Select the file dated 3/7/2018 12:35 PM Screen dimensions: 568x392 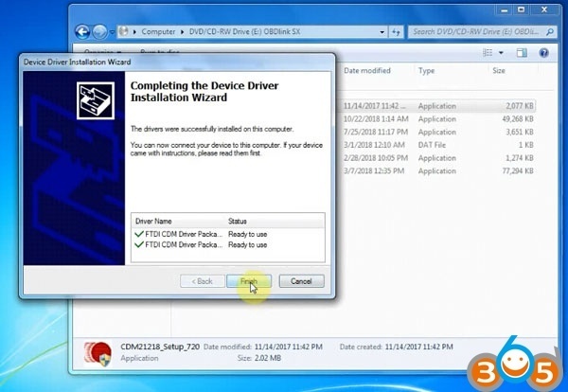click(438, 171)
